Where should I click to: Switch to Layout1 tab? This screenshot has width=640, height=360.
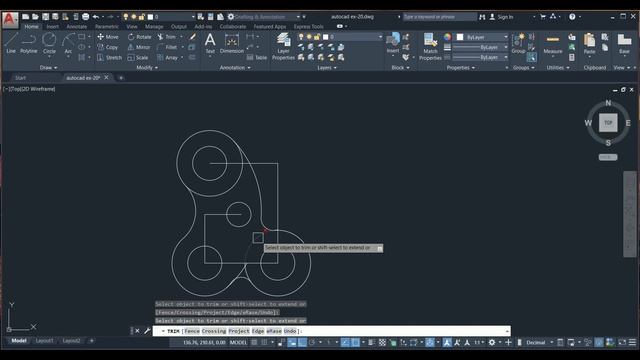(x=44, y=341)
